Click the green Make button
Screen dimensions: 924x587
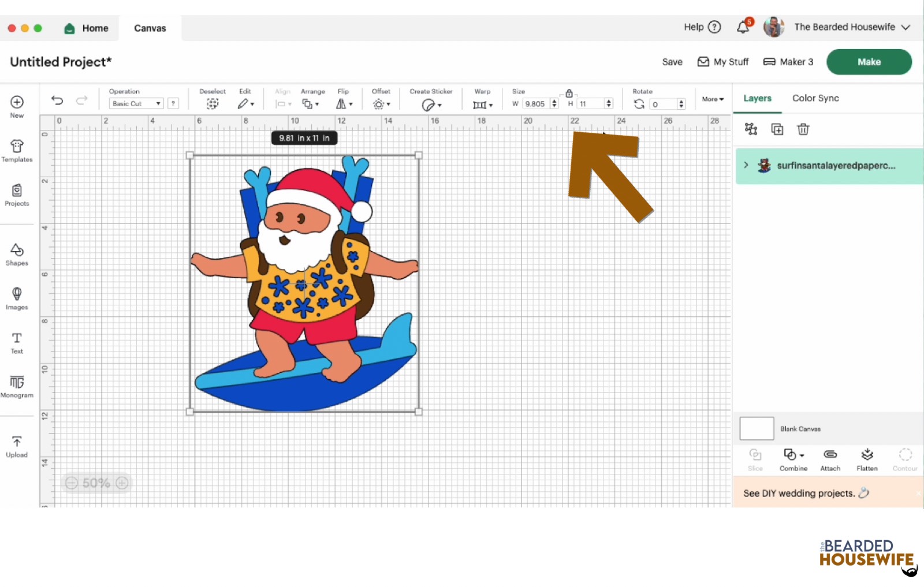(x=869, y=62)
